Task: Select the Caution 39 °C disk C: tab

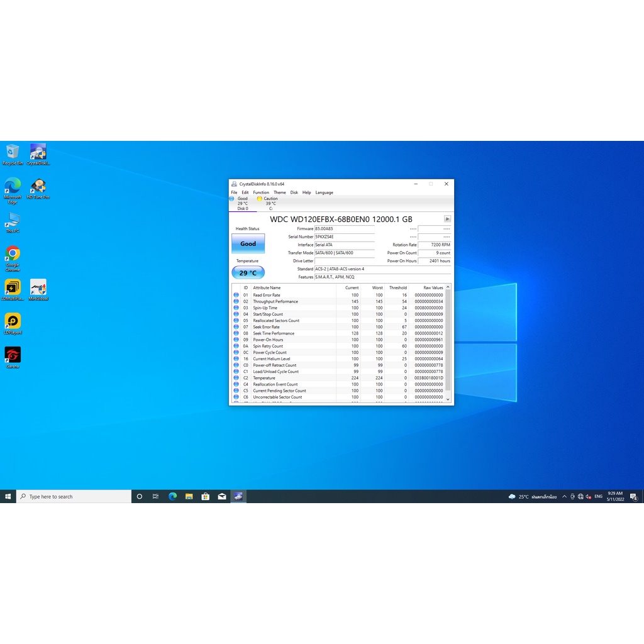Action: (x=269, y=203)
